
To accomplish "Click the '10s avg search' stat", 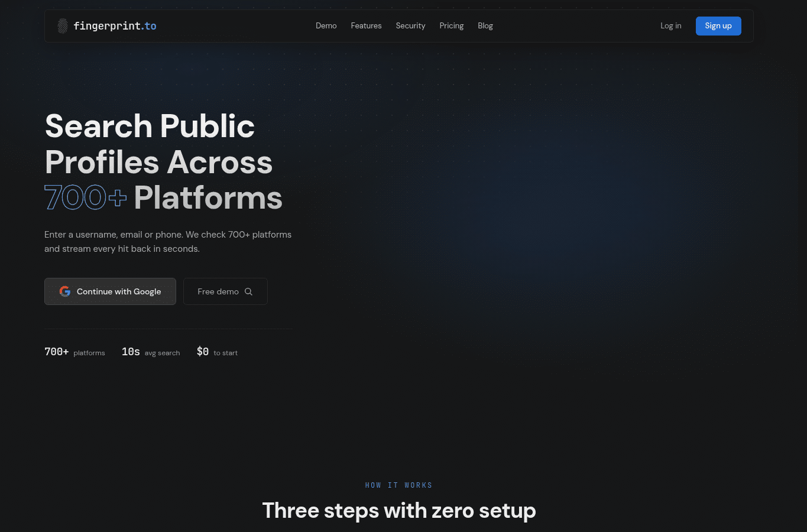I will [151, 352].
